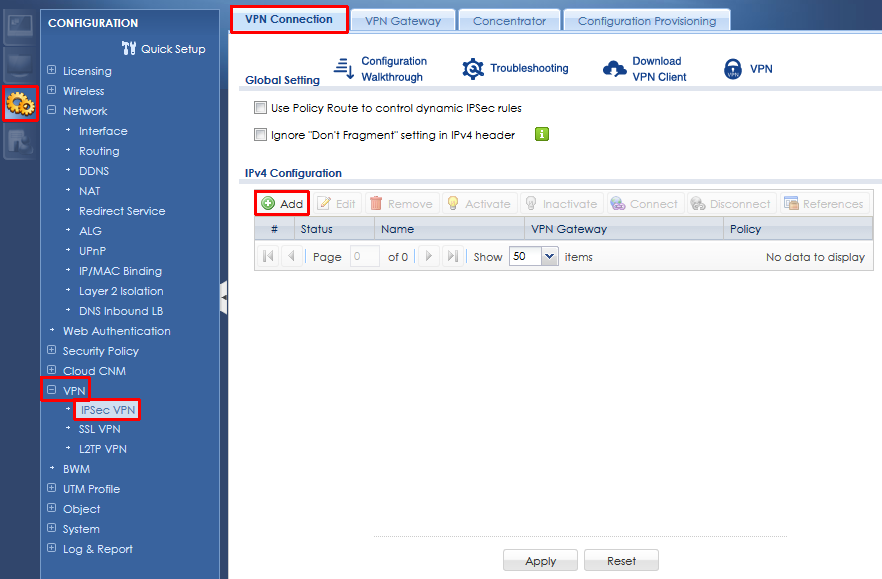Open the Configuration Walkthrough icon
This screenshot has width=882, height=579.
pyautogui.click(x=344, y=68)
